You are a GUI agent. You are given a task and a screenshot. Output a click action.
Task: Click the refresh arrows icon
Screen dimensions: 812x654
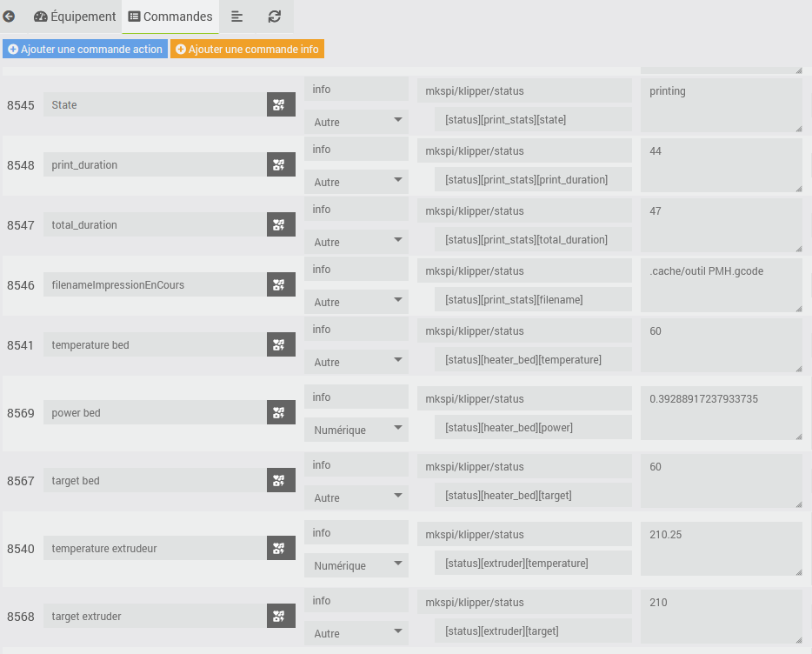pyautogui.click(x=275, y=17)
